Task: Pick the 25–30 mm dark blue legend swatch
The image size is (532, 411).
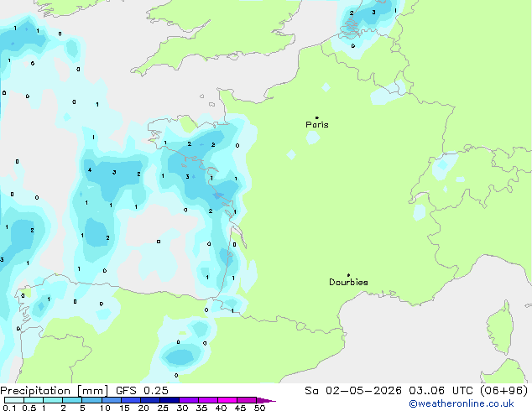Action: coord(170,400)
